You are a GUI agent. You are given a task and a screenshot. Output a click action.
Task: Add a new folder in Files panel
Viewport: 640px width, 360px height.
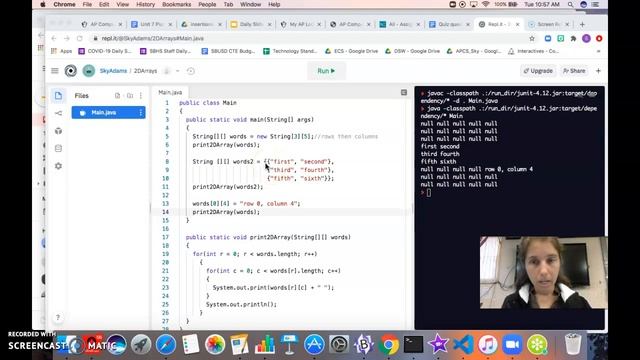(130, 96)
